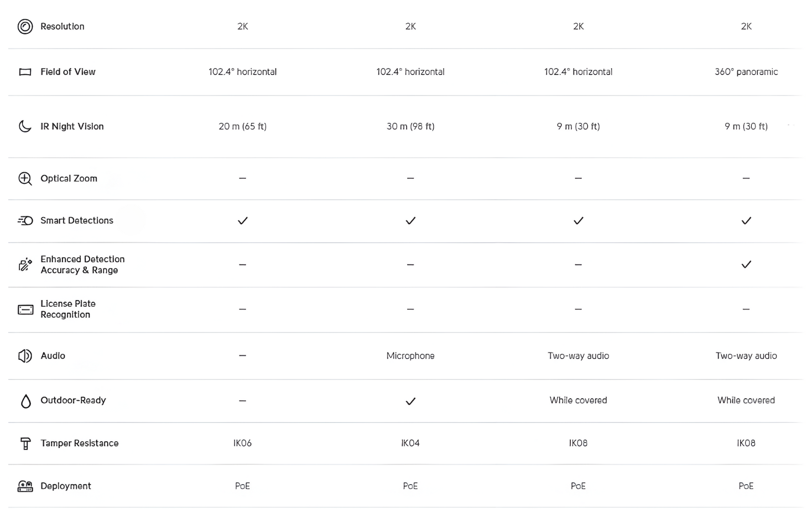Click the Enhanced Detection Accuracy icon
The height and width of the screenshot is (517, 812).
click(25, 265)
